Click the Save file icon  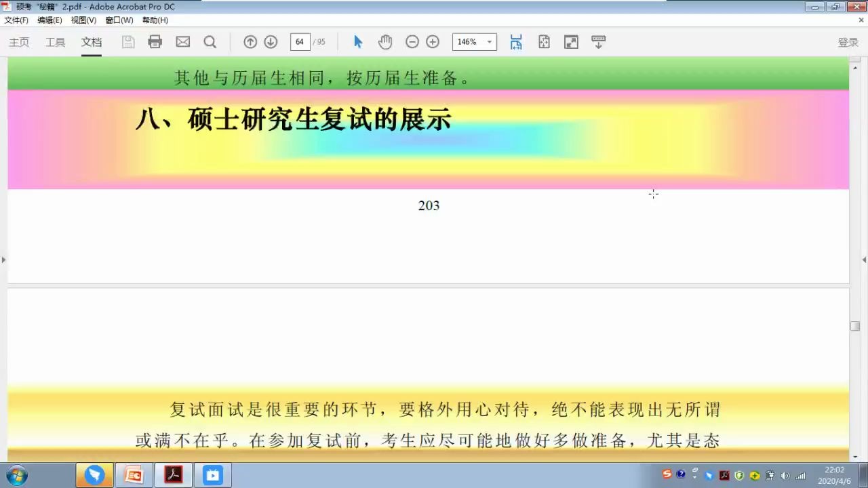[x=128, y=42]
